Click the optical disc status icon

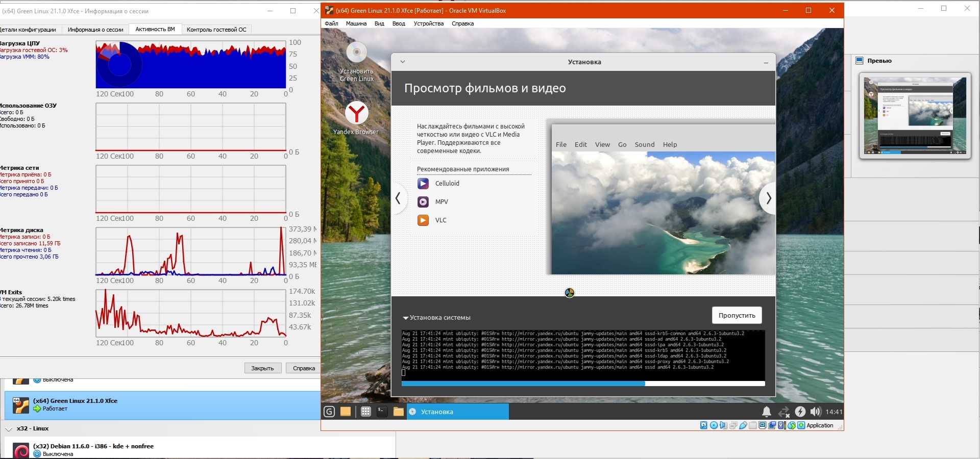[714, 425]
